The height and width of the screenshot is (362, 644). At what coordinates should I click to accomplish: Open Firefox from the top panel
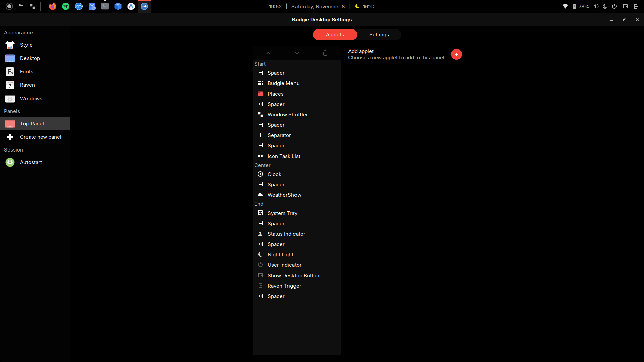pyautogui.click(x=53, y=6)
